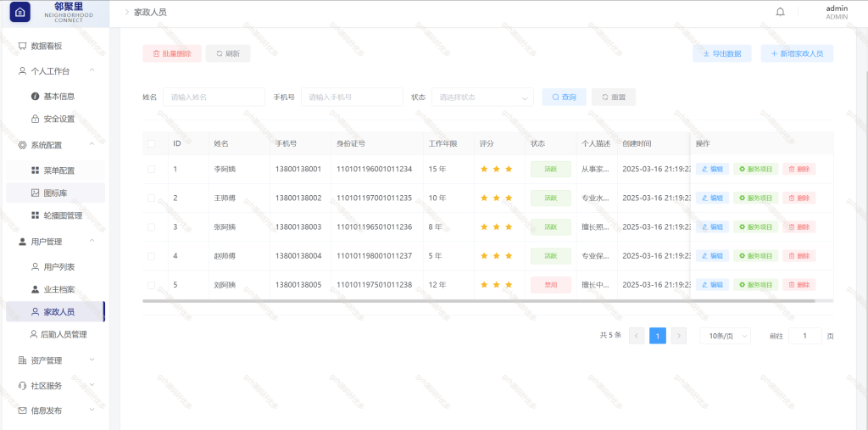
Task: Click 删除 for 刘阿姨
Action: click(x=799, y=285)
